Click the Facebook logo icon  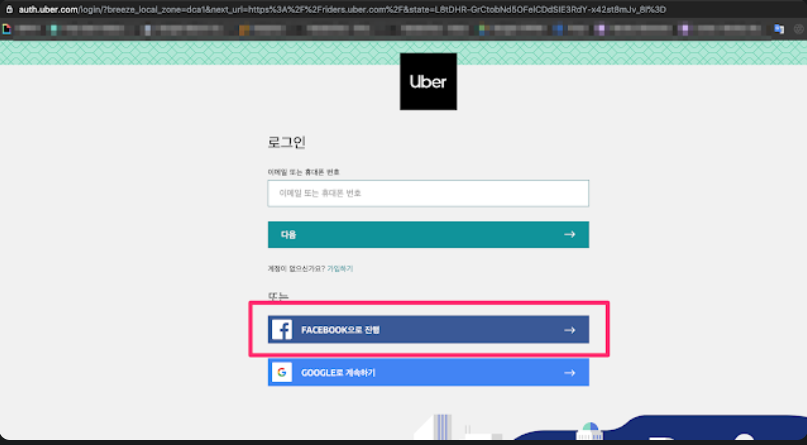[282, 330]
